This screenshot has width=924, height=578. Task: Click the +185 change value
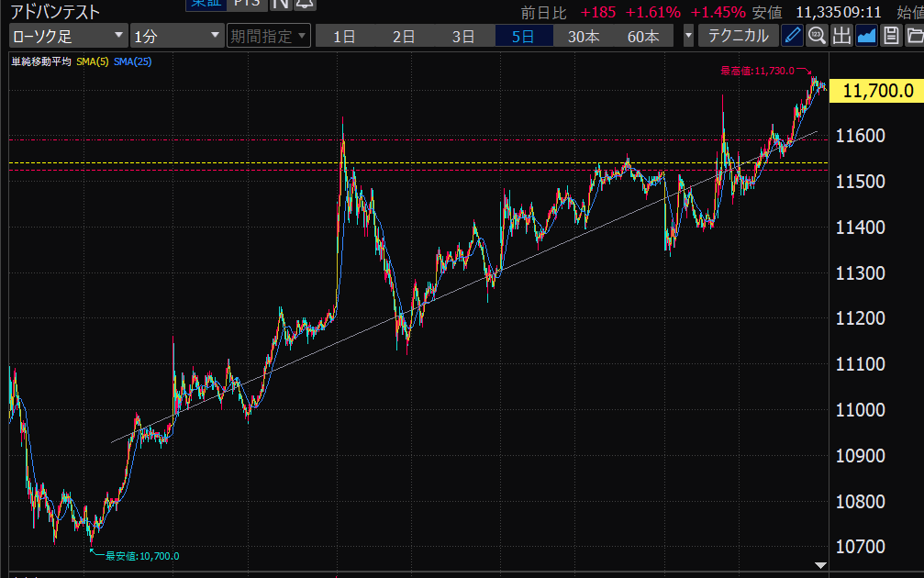(x=598, y=12)
